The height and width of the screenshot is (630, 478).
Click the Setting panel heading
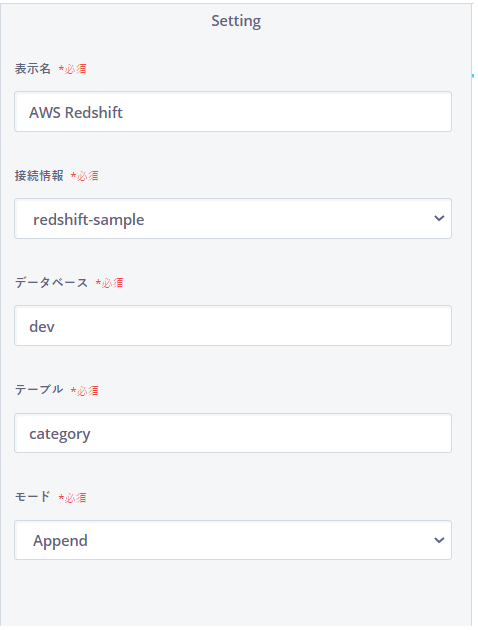point(236,21)
